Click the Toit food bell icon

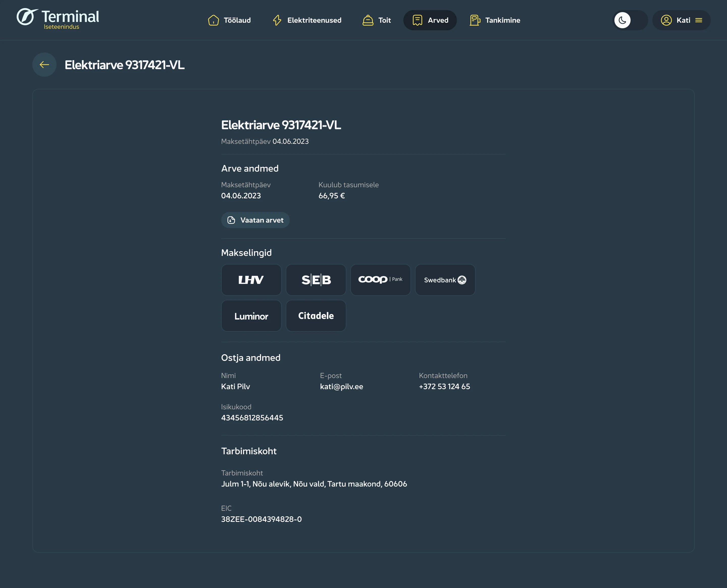[x=368, y=20]
